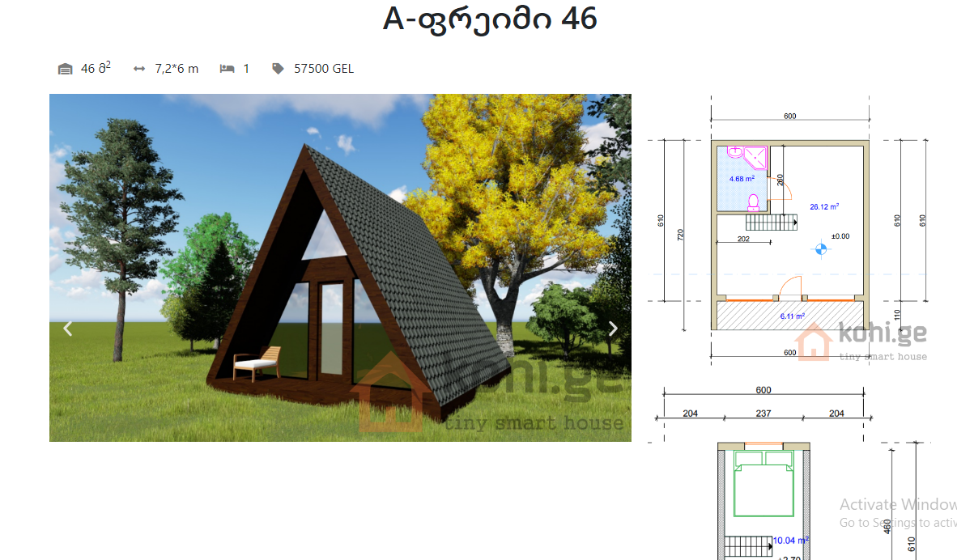This screenshot has height=560, width=957.
Task: Click the bed icon for bedroom count
Action: click(227, 69)
